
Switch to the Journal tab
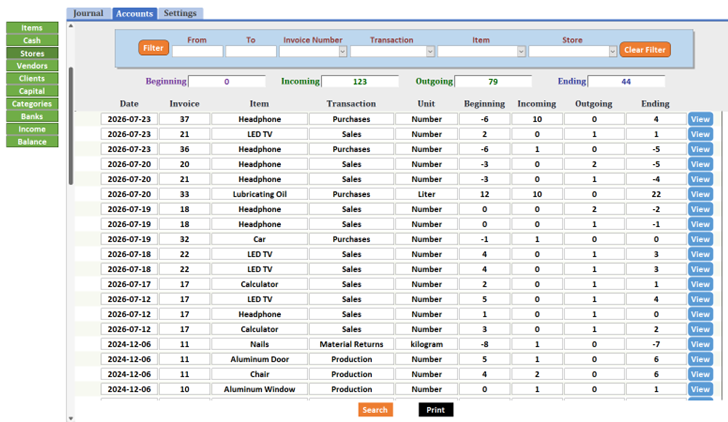pyautogui.click(x=89, y=13)
